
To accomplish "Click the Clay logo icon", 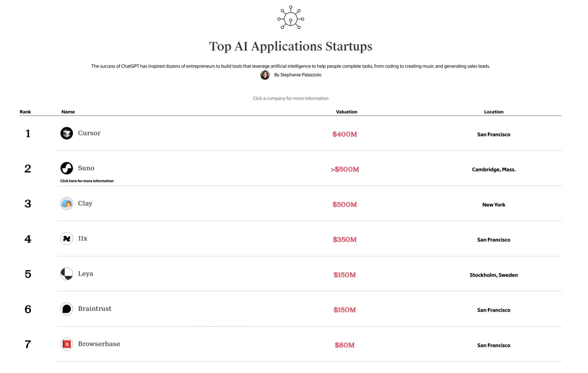I will tap(66, 204).
